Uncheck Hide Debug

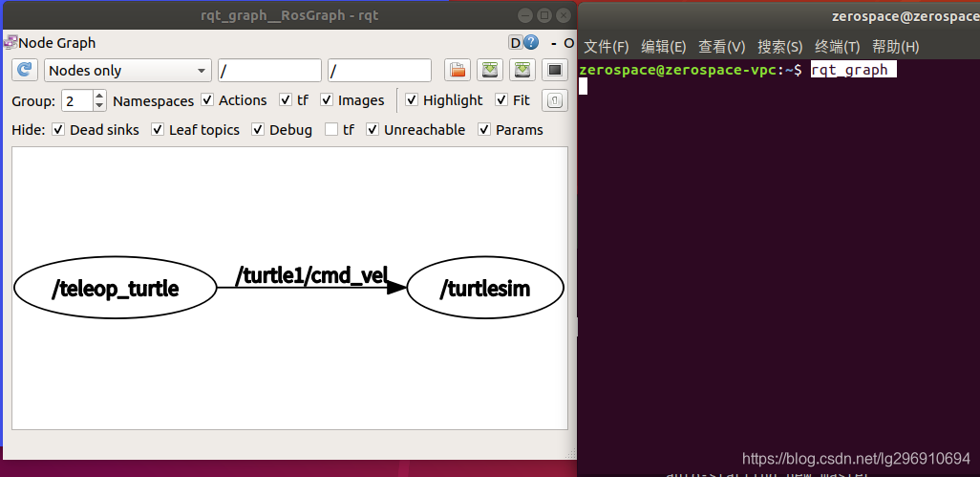point(258,129)
